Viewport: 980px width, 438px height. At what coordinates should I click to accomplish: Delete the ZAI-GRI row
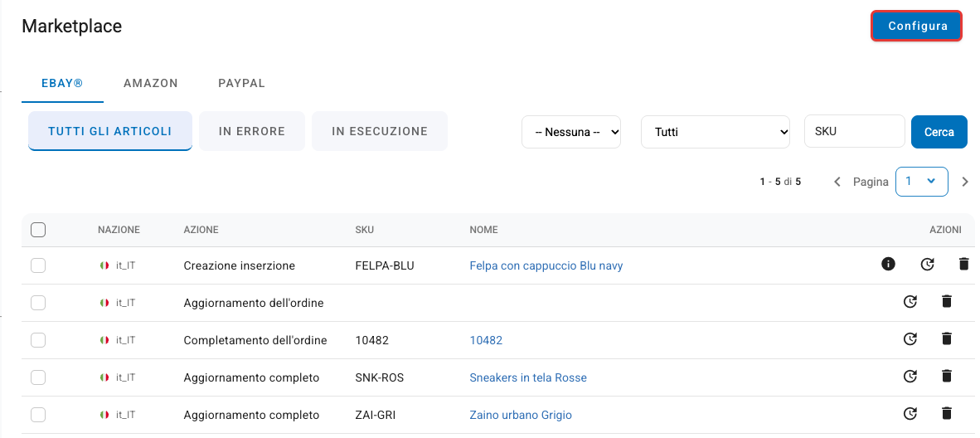click(x=946, y=413)
